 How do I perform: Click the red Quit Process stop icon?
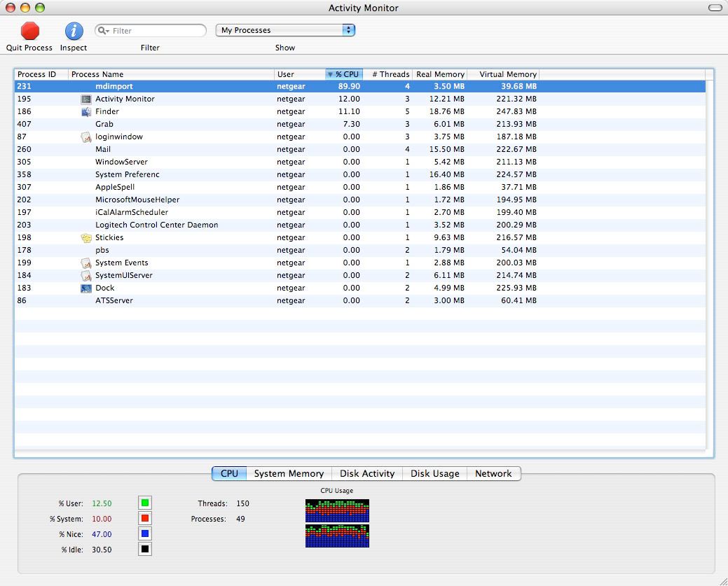pos(30,31)
